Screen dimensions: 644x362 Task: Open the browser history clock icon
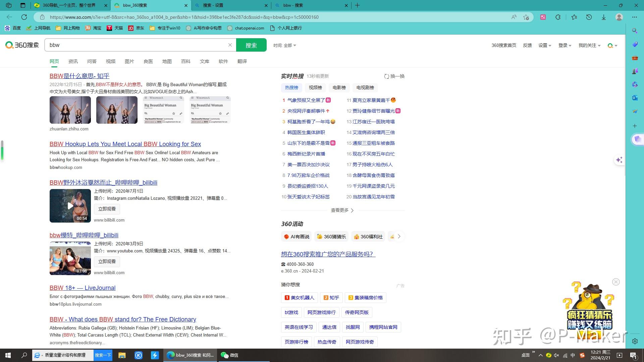click(589, 17)
